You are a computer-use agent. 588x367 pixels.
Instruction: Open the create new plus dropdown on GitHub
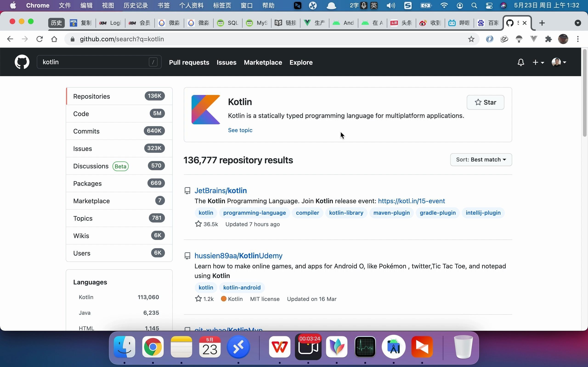[538, 62]
